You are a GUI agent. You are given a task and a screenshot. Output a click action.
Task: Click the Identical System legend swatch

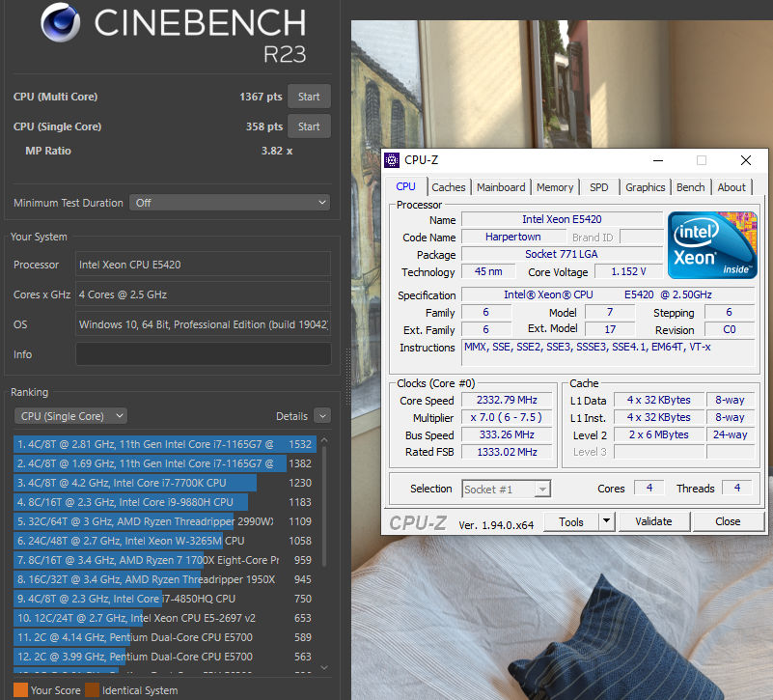click(x=93, y=690)
